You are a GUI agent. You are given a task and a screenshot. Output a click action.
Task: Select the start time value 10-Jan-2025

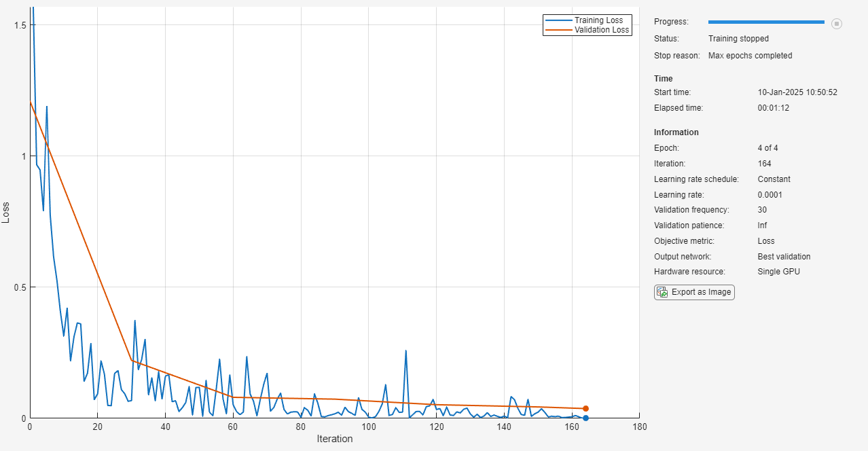(x=797, y=92)
